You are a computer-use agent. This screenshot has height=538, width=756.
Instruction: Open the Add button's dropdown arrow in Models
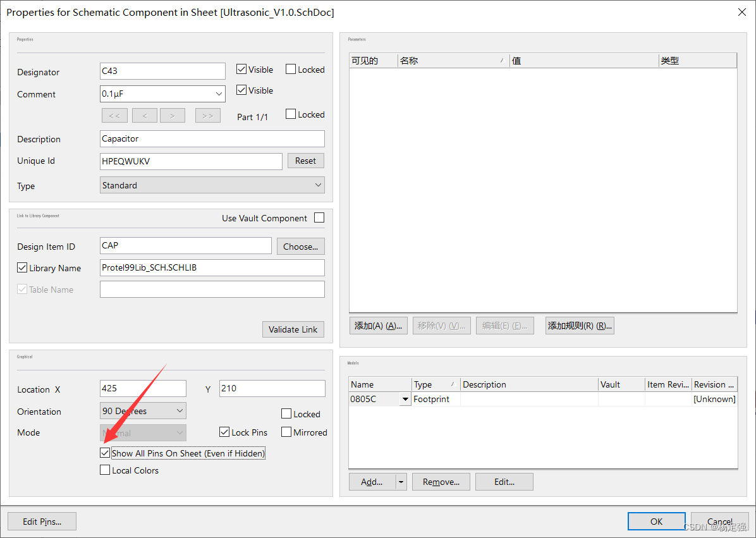(x=401, y=482)
